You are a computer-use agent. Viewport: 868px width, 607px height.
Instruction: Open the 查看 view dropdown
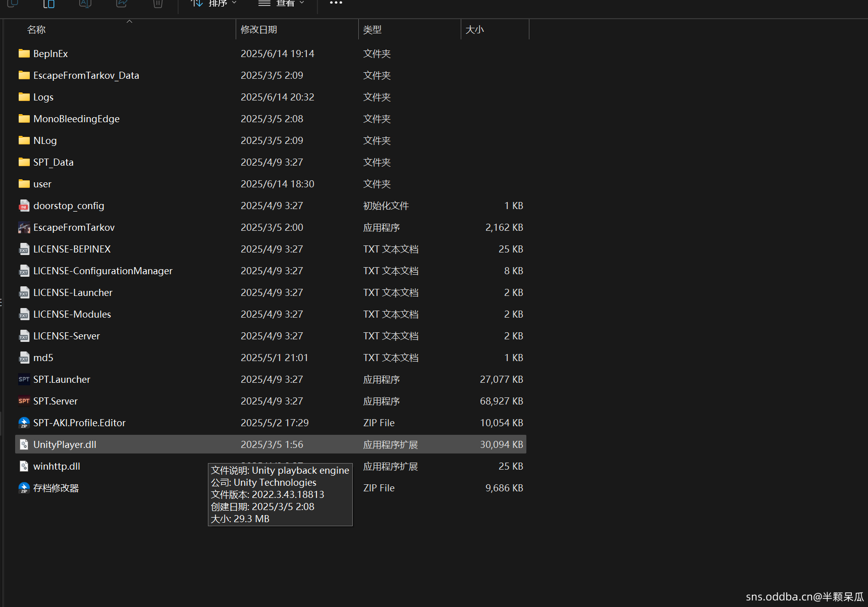282,3
